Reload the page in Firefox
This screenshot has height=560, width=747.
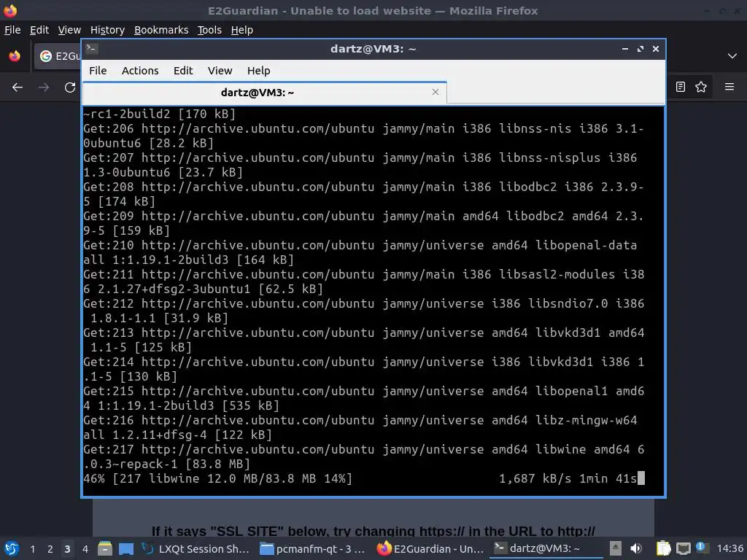(x=70, y=87)
